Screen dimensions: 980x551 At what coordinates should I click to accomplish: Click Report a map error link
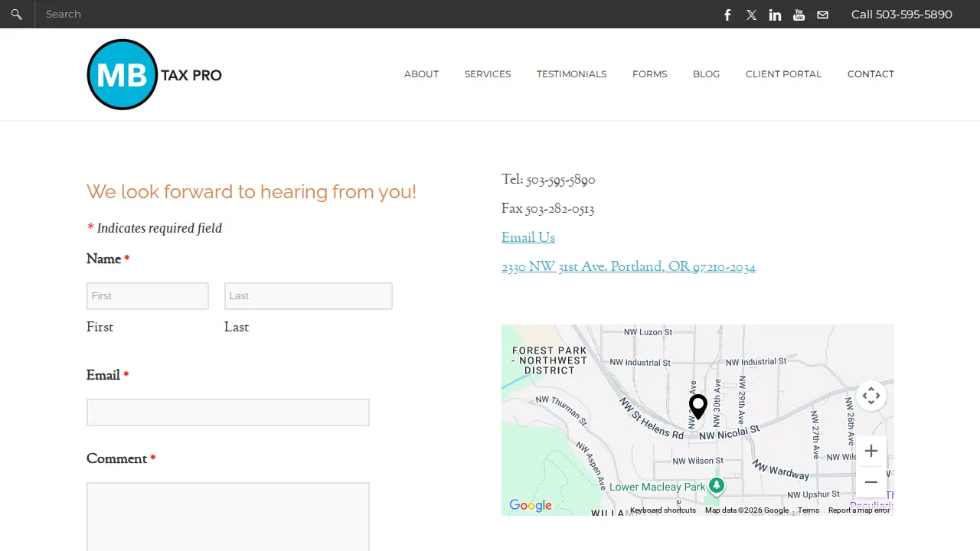pyautogui.click(x=859, y=510)
